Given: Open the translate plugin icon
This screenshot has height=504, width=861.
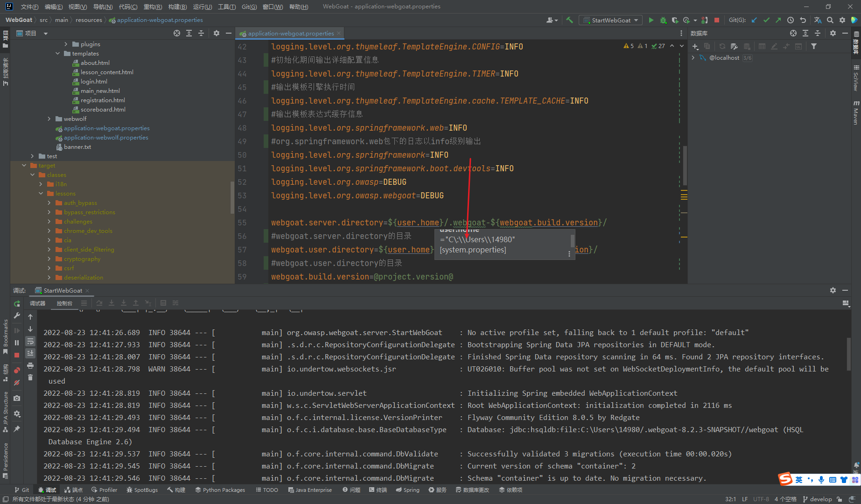Looking at the screenshot, I should click(x=818, y=20).
